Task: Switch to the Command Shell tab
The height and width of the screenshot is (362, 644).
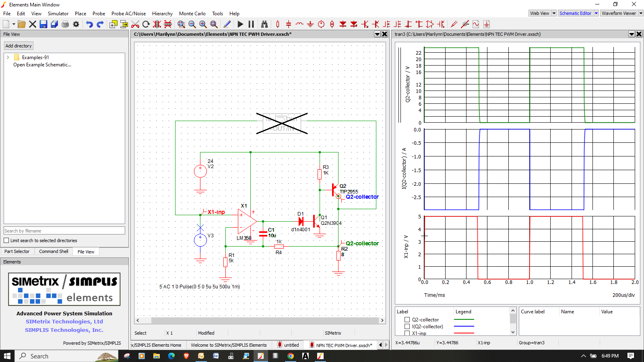Action: pyautogui.click(x=54, y=251)
